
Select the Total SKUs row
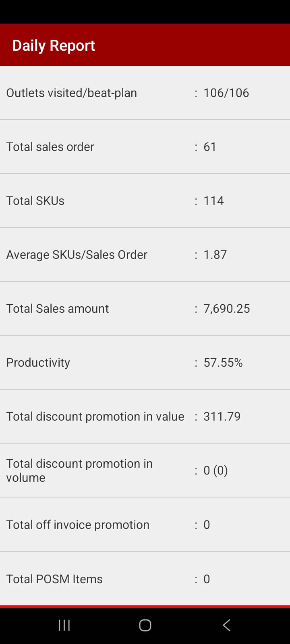(145, 201)
